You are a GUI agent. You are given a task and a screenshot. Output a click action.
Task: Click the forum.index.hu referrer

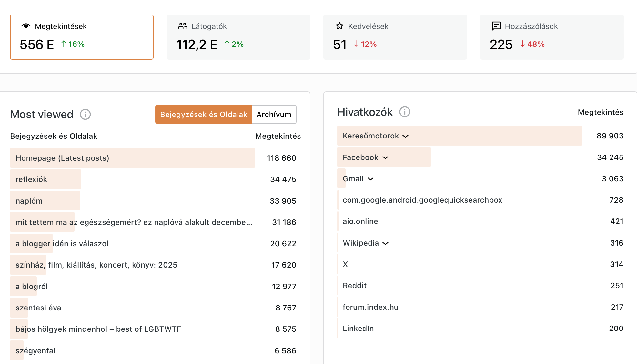370,307
